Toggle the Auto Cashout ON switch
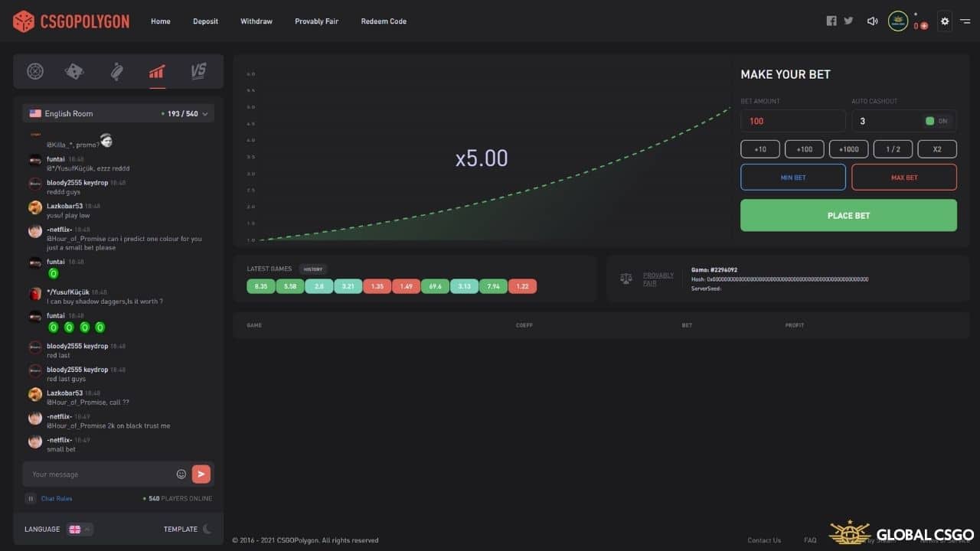The height and width of the screenshot is (551, 980). coord(936,121)
